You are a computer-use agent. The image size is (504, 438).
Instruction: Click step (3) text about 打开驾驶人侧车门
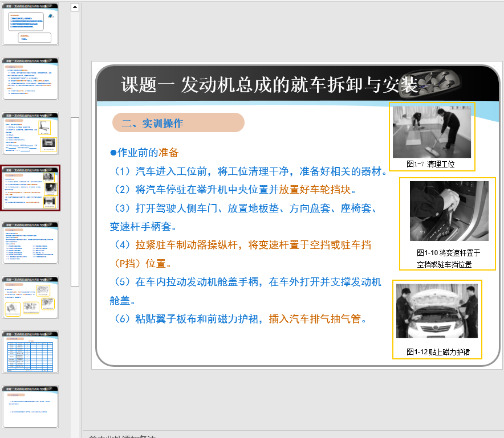tap(244, 218)
